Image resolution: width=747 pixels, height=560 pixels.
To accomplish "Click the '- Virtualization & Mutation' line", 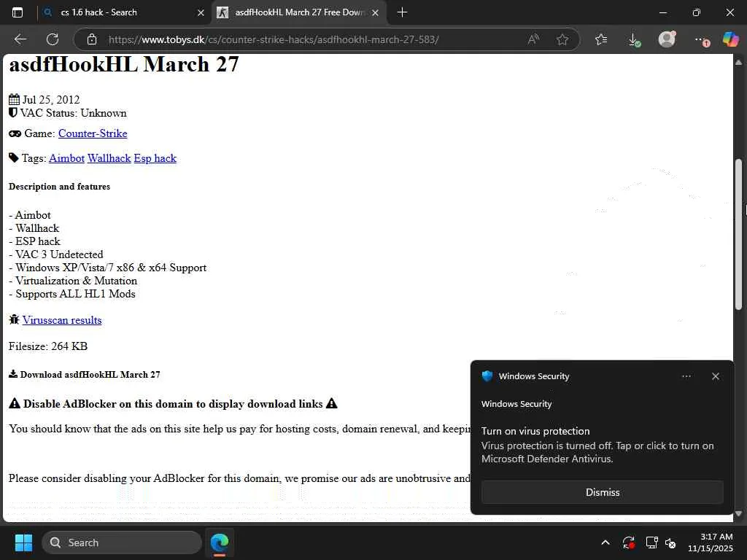I will 73,281.
